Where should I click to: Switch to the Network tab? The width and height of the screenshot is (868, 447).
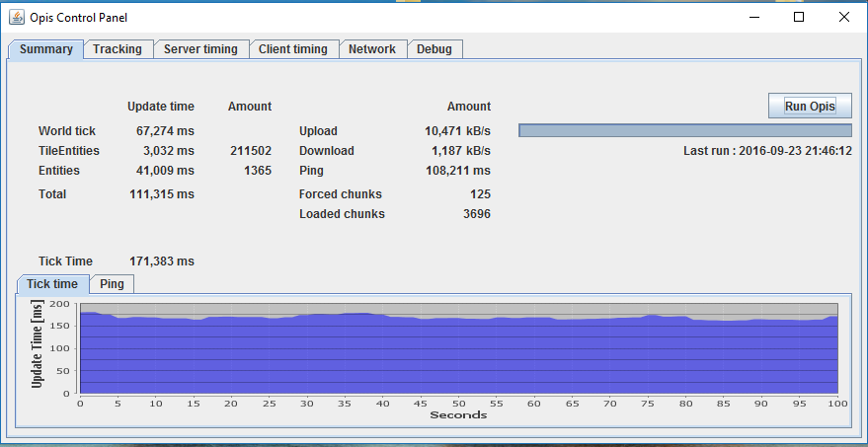(372, 49)
